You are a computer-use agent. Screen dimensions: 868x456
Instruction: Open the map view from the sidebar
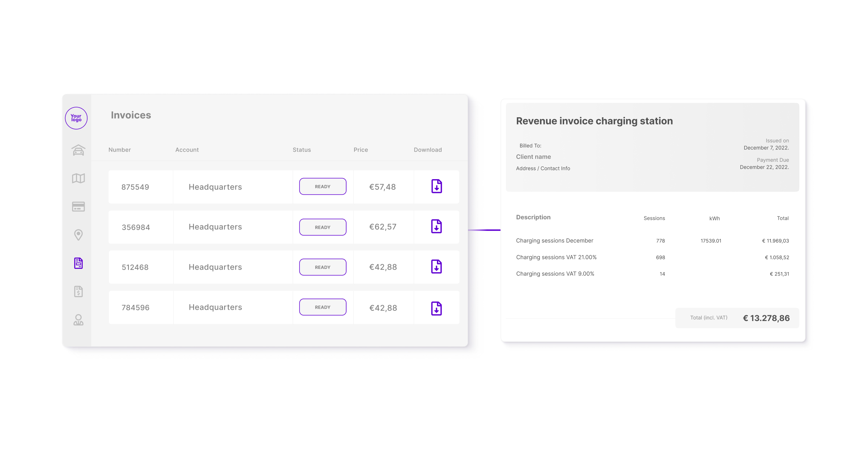tap(78, 178)
